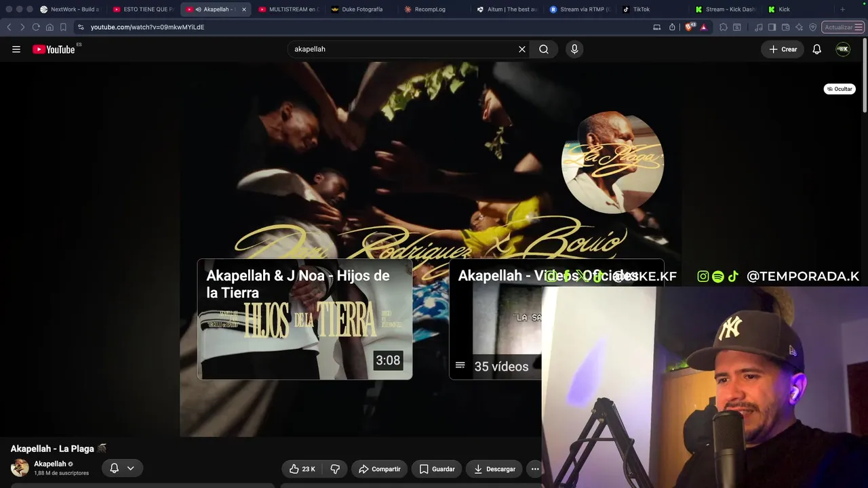Open a new browser tab
Image resolution: width=868 pixels, height=488 pixels.
[x=843, y=9]
